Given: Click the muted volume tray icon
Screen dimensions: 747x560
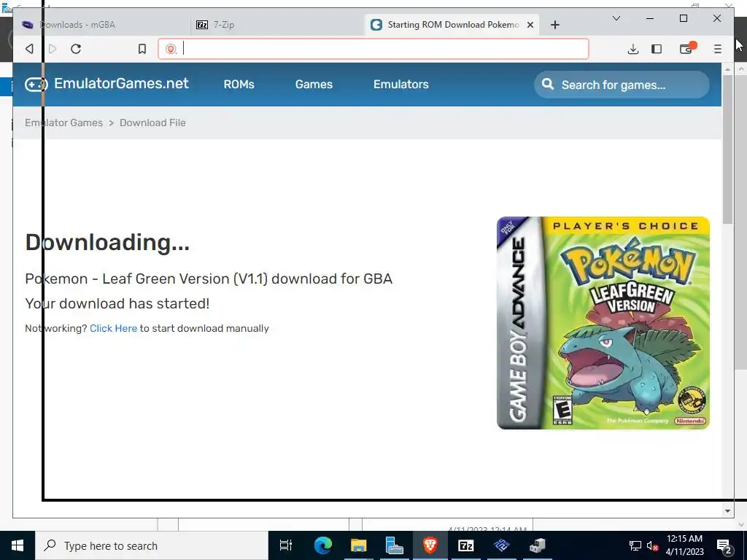Looking at the screenshot, I should click(x=652, y=546).
